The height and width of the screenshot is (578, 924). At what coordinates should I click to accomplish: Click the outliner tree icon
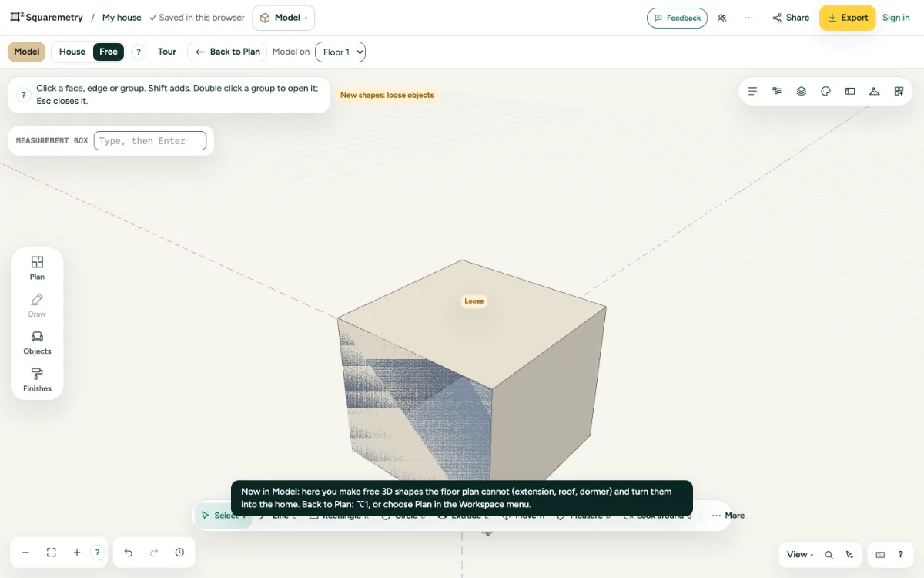[777, 91]
